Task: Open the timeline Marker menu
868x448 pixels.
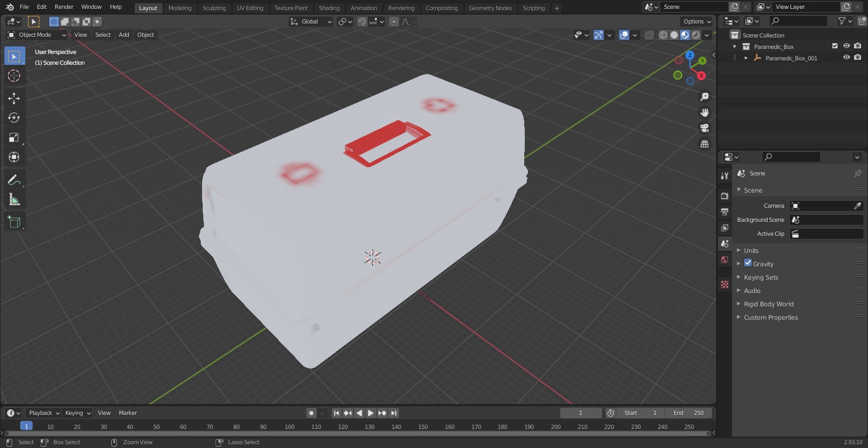Action: [128, 413]
